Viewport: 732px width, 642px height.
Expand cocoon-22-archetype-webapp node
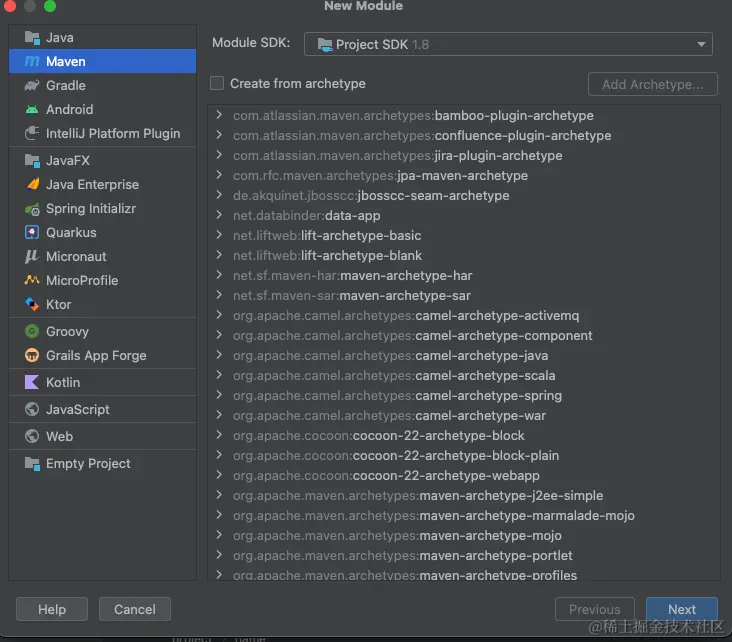[x=219, y=475]
